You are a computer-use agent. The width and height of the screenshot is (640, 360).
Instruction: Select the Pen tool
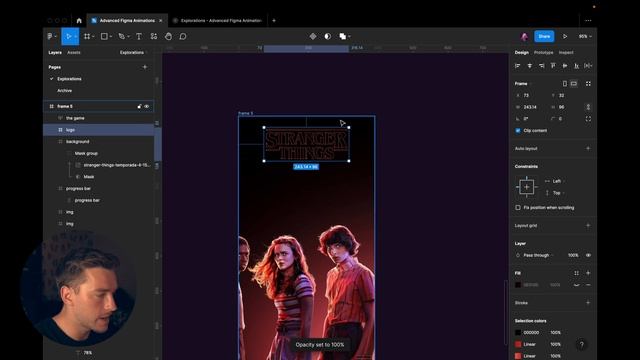click(122, 36)
